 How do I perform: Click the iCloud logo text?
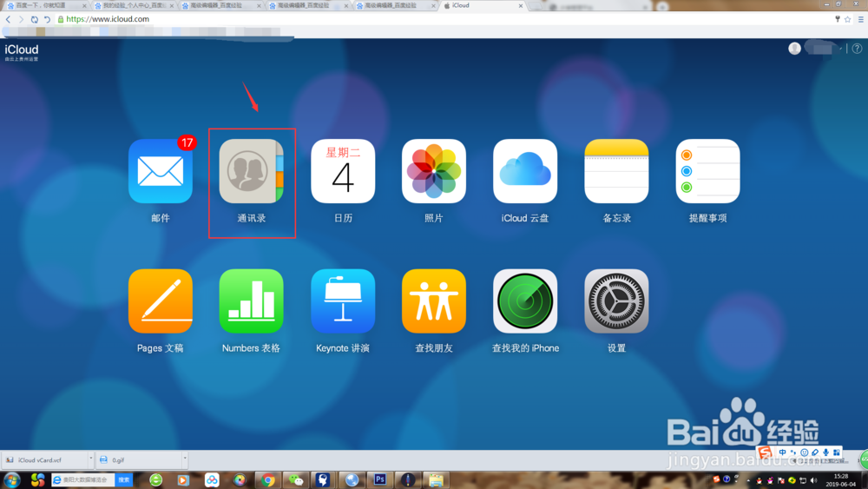[x=22, y=50]
